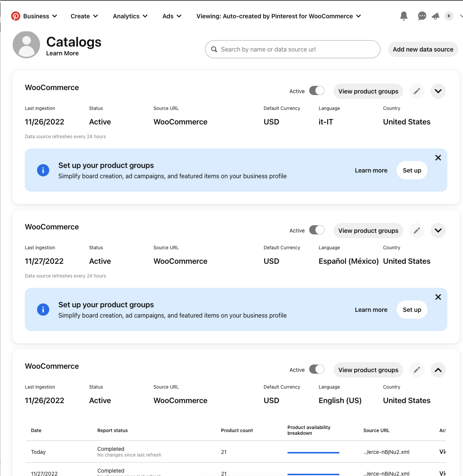Image resolution: width=463 pixels, height=476 pixels.
Task: Open the Viewing account selector dropdown
Action: 279,16
